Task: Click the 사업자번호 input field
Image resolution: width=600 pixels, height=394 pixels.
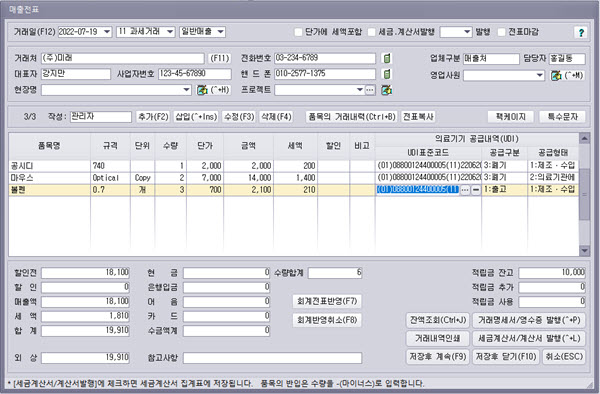Action: click(195, 74)
